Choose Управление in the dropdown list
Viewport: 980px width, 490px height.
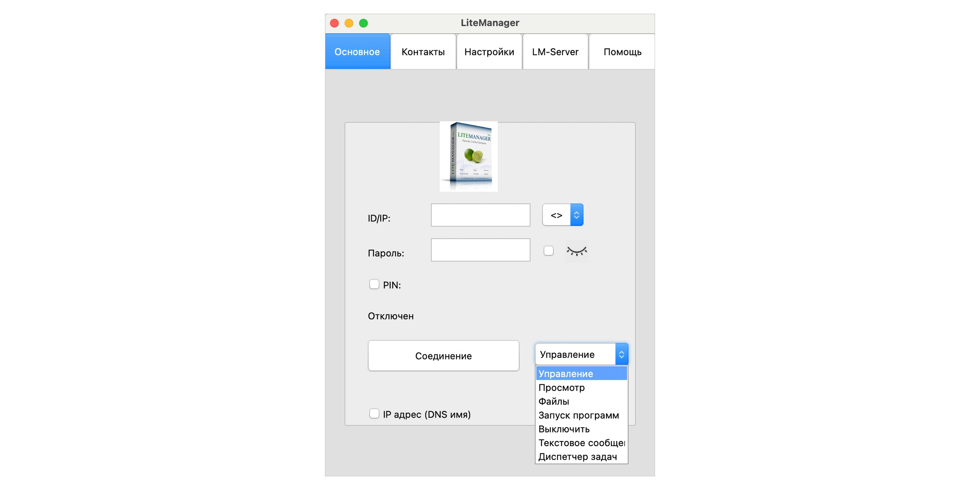tap(582, 374)
